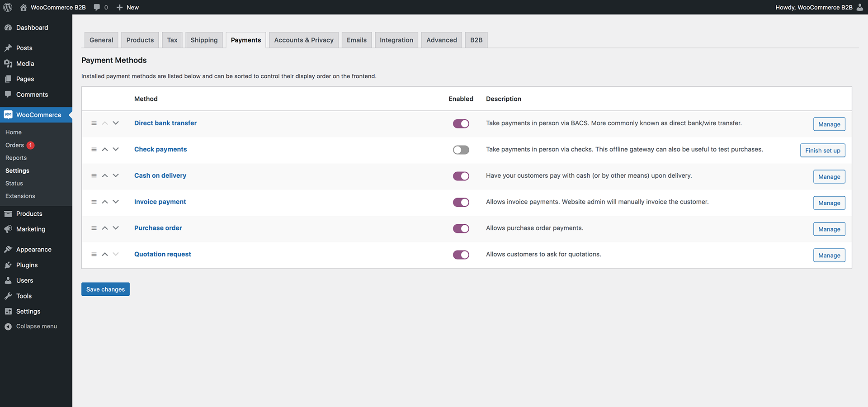Image resolution: width=868 pixels, height=407 pixels.
Task: Click the Orders notification badge
Action: pyautogui.click(x=30, y=145)
